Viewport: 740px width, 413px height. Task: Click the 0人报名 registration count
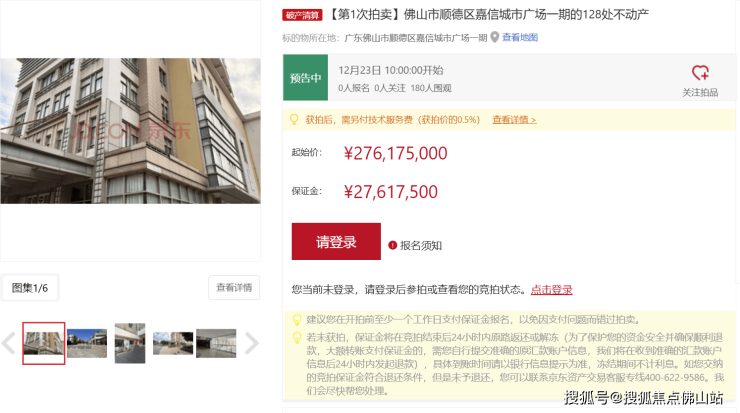pos(353,88)
